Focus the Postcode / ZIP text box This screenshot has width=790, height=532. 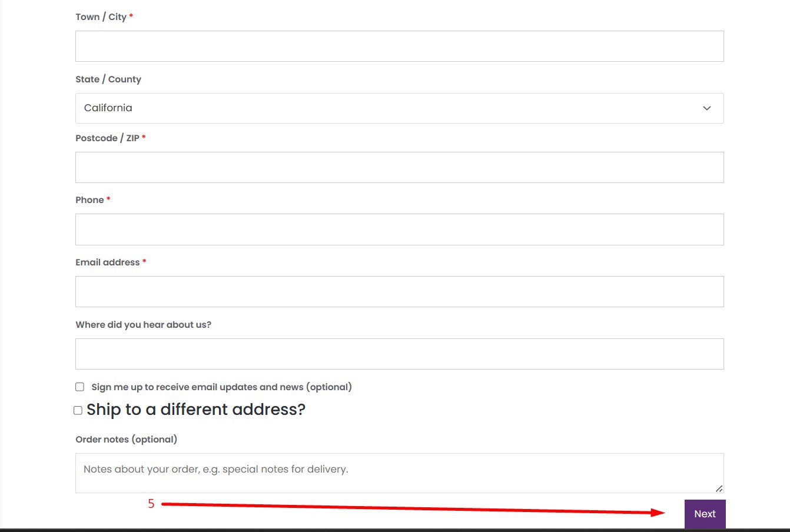pos(399,168)
